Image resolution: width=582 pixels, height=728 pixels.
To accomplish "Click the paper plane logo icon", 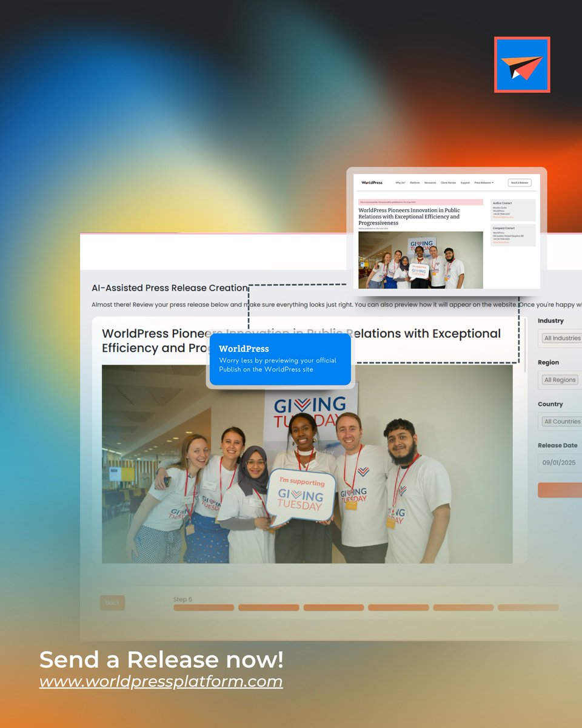I will 522,64.
